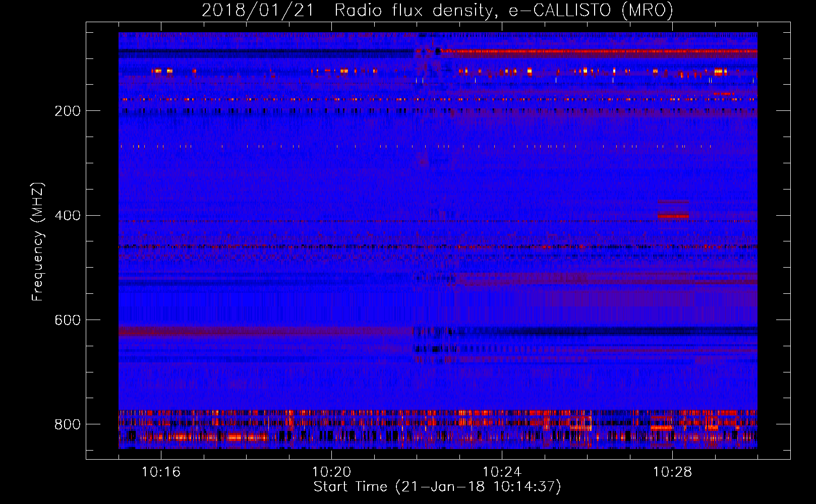Click the '10:16' time tick label
This screenshot has width=816, height=504.
(161, 472)
